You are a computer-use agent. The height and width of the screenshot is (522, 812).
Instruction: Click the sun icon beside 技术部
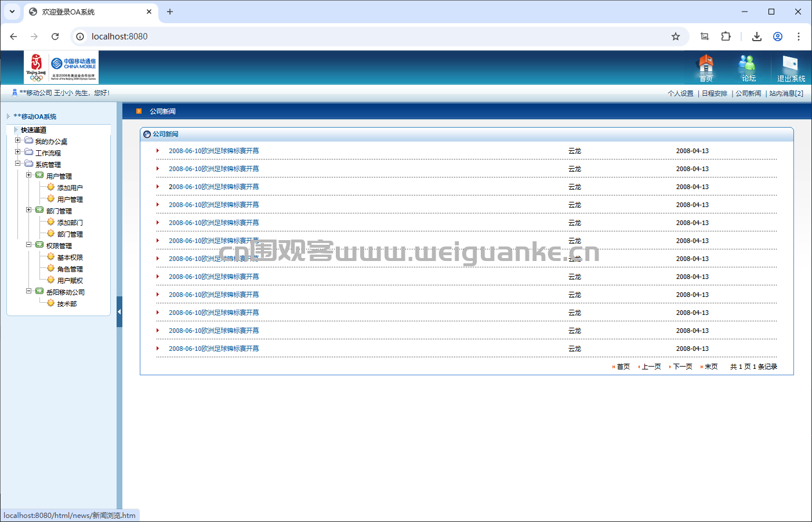pyautogui.click(x=51, y=303)
